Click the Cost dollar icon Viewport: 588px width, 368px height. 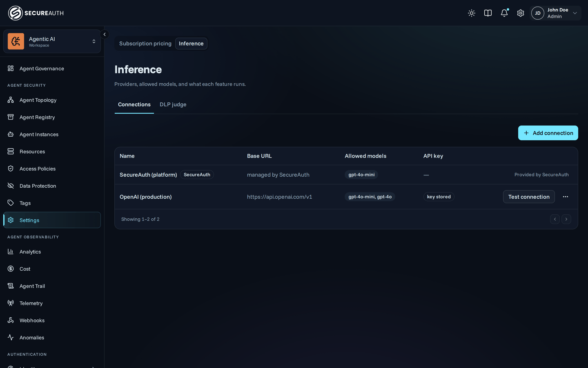point(11,269)
